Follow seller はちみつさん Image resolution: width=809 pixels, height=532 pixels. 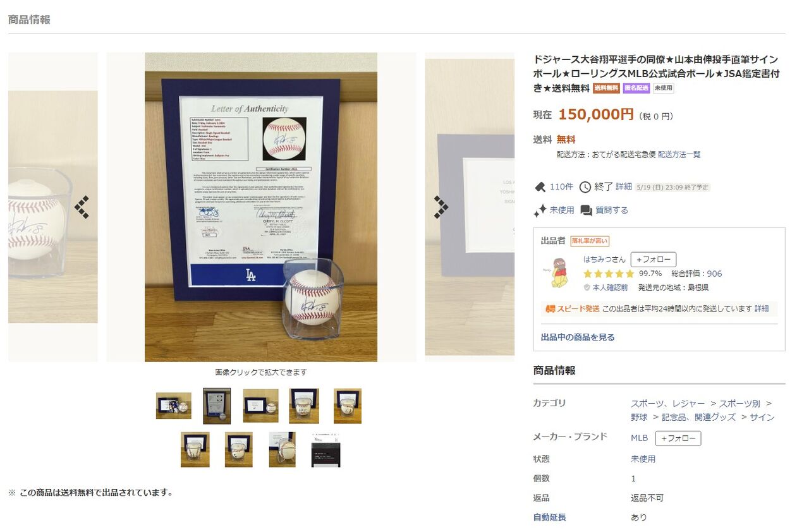click(653, 260)
